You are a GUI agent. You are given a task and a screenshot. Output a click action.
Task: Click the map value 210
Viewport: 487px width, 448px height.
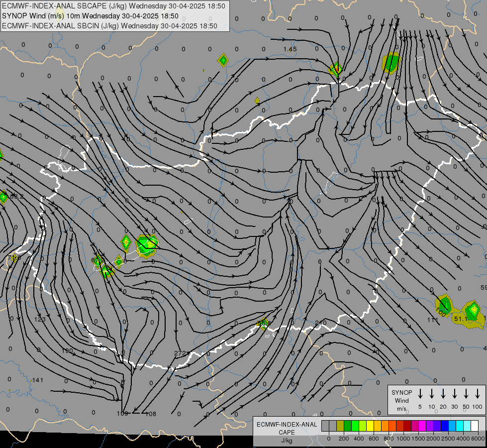(321, 323)
